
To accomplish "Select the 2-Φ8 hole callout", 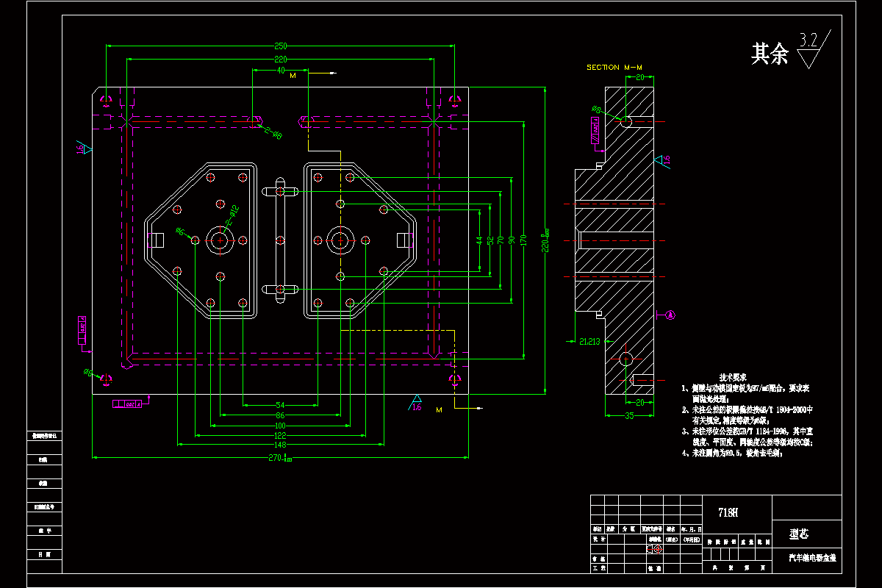I will (273, 135).
